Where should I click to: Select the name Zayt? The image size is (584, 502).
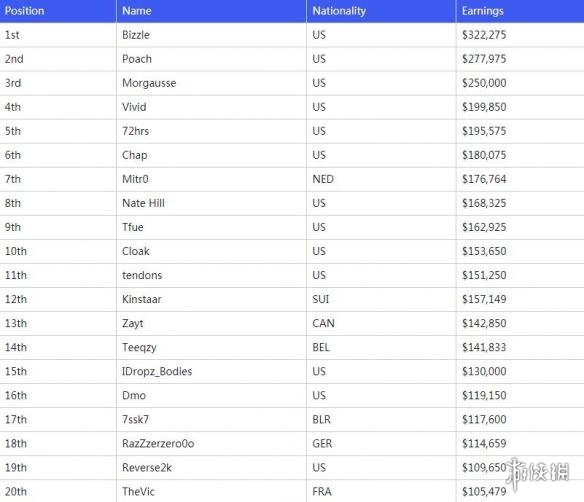click(x=133, y=324)
